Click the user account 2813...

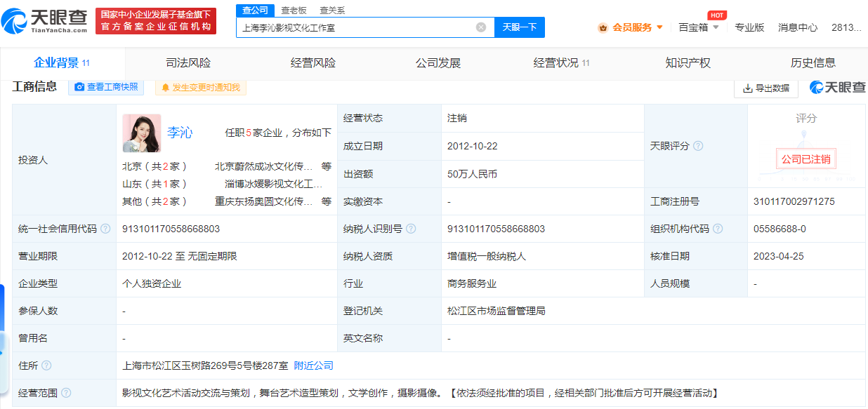[846, 27]
